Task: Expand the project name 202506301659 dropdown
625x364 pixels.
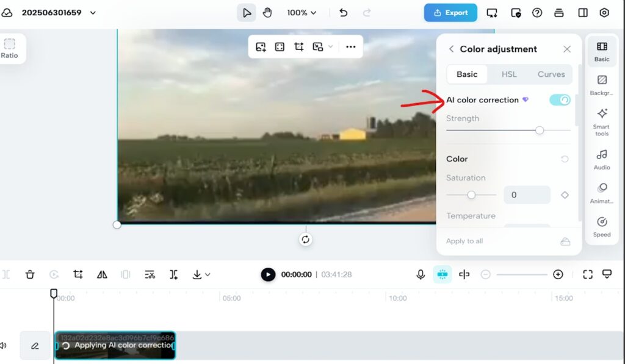Action: pyautogui.click(x=93, y=12)
